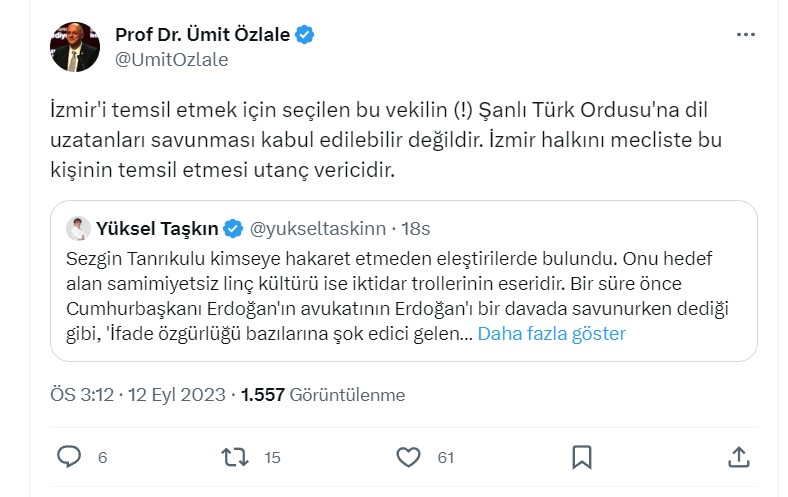The width and height of the screenshot is (788, 497).
Task: Click the share upload icon
Action: click(x=739, y=457)
